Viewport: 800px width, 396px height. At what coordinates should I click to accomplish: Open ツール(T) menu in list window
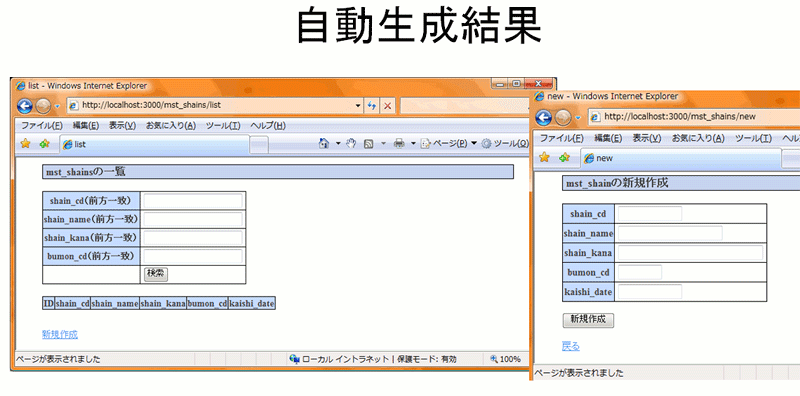tap(223, 126)
